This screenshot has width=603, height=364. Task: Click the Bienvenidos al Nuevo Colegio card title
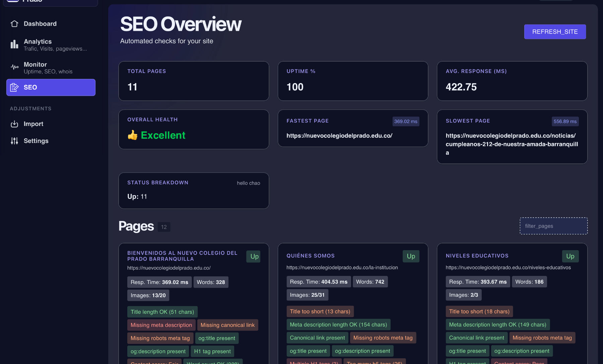pyautogui.click(x=183, y=256)
